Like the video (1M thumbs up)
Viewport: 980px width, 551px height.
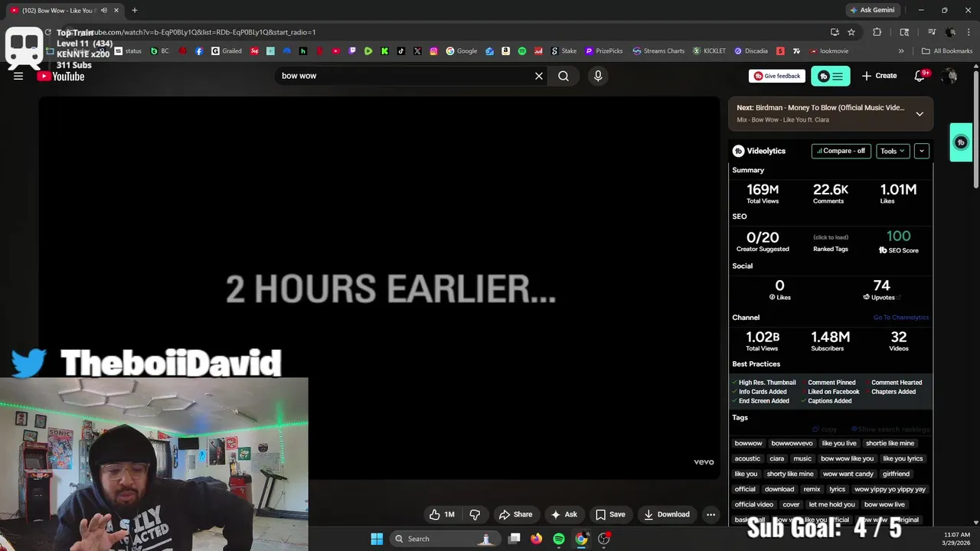(x=442, y=514)
